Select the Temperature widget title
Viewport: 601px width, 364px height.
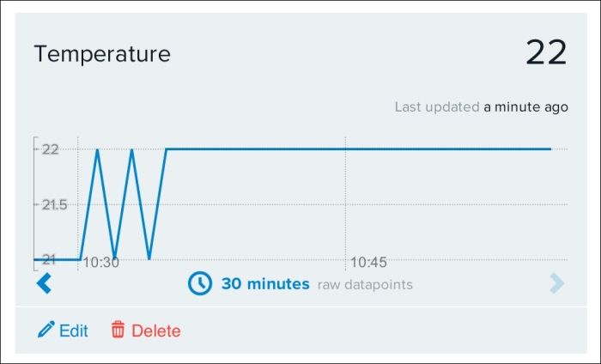point(102,53)
